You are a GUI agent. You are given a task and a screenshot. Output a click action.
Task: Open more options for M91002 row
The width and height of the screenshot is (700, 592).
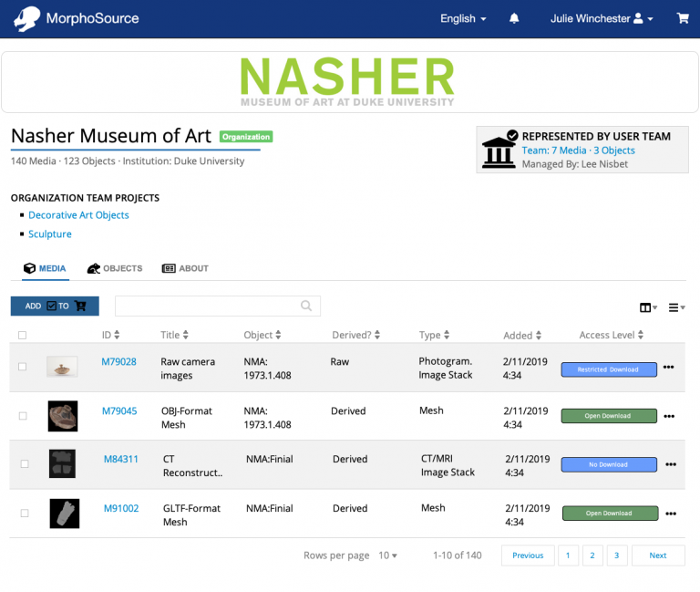coord(672,514)
